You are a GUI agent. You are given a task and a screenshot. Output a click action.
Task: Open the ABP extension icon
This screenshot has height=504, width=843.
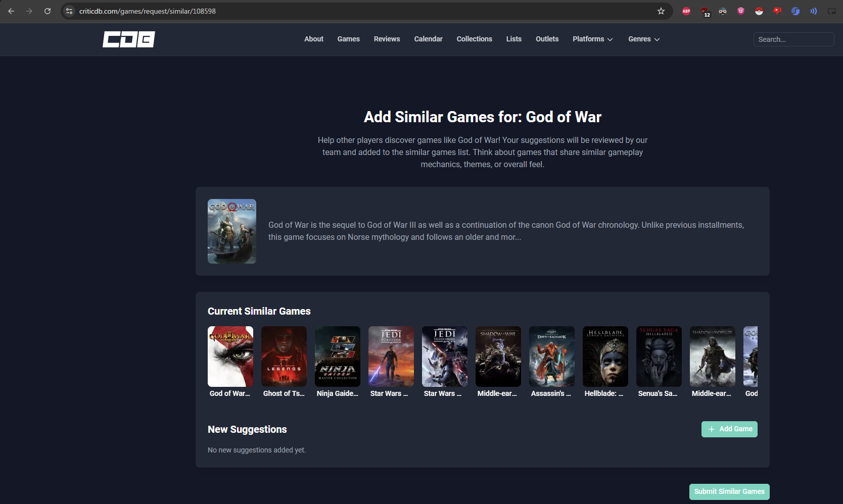pos(686,11)
